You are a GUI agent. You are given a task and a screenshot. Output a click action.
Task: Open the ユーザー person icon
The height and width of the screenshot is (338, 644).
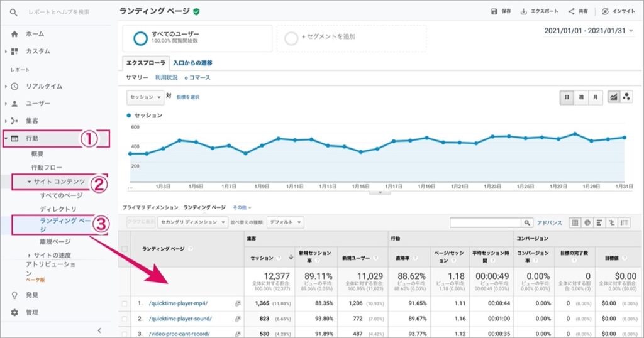15,104
